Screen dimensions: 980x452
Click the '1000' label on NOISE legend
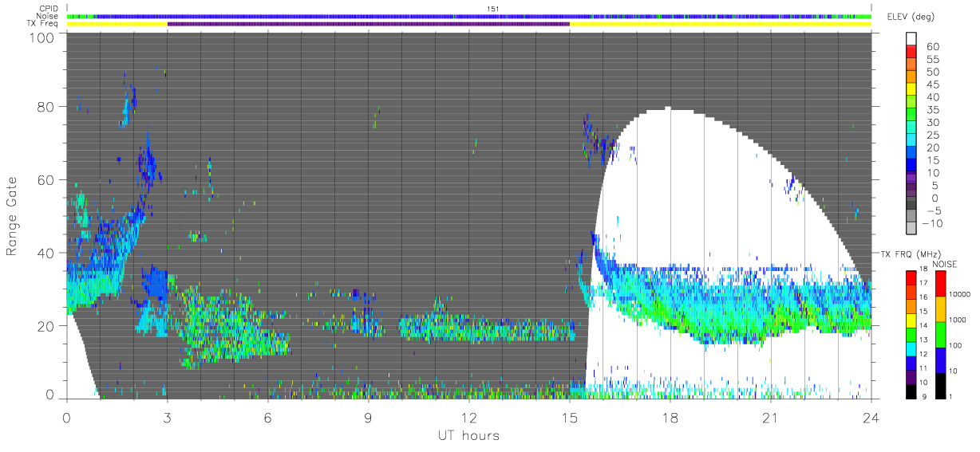coord(958,321)
